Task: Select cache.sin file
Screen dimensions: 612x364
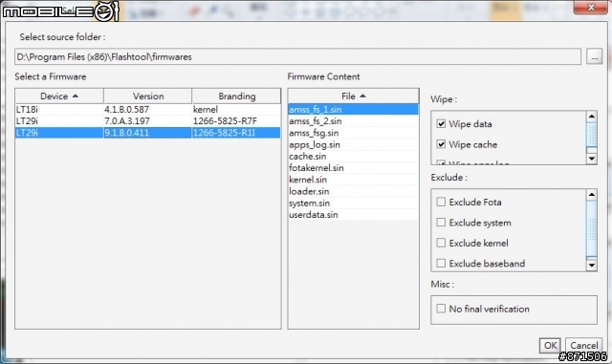Action: (x=353, y=156)
